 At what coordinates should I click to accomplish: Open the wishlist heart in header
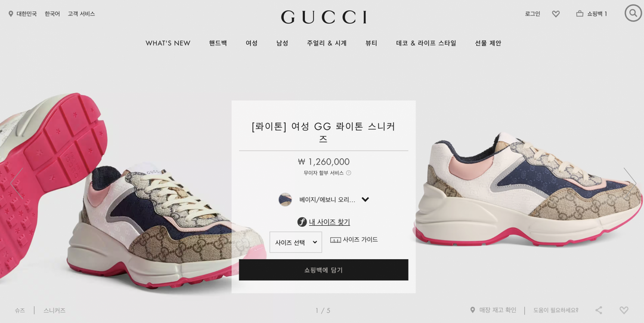pos(556,14)
